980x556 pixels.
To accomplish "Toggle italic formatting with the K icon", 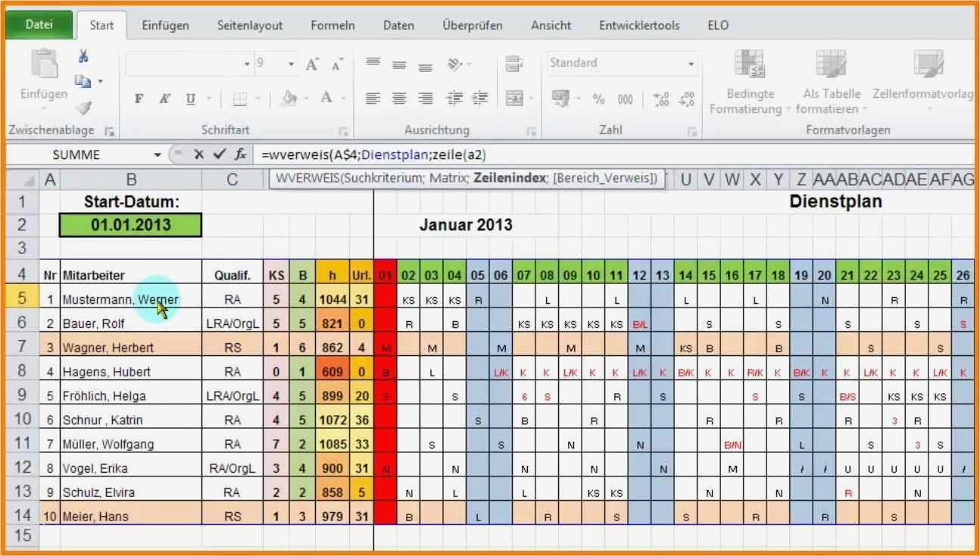I will click(x=165, y=98).
